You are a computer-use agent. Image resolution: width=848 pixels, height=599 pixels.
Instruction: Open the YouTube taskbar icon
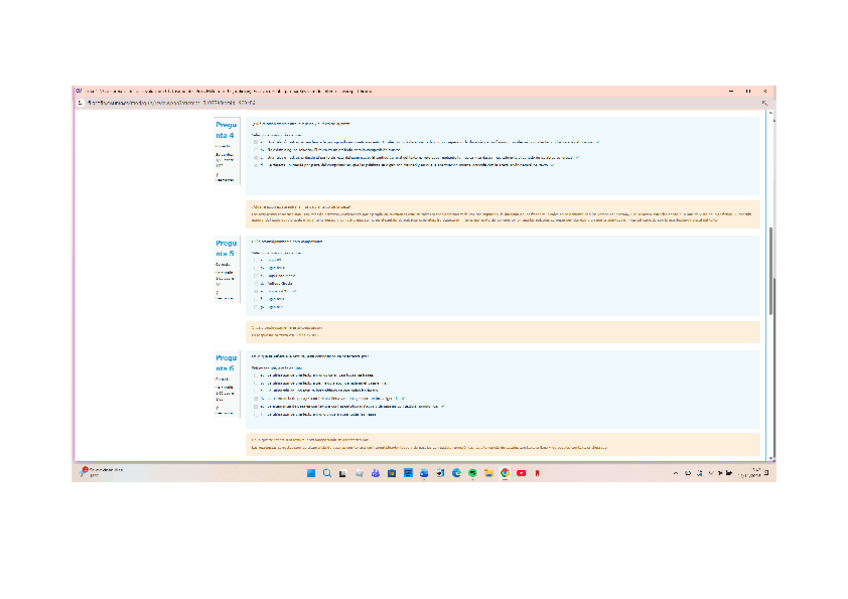[x=521, y=473]
